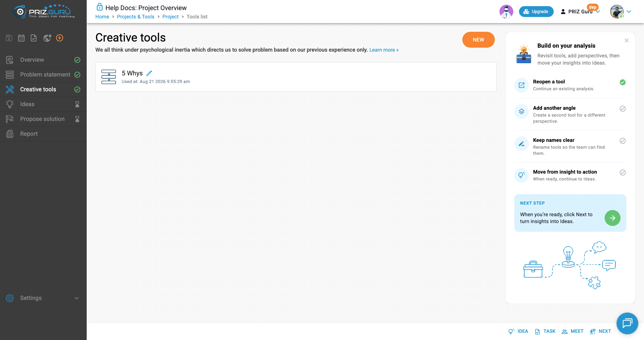The height and width of the screenshot is (340, 644).
Task: Click the Propose solution hourglass status icon
Action: [x=77, y=119]
